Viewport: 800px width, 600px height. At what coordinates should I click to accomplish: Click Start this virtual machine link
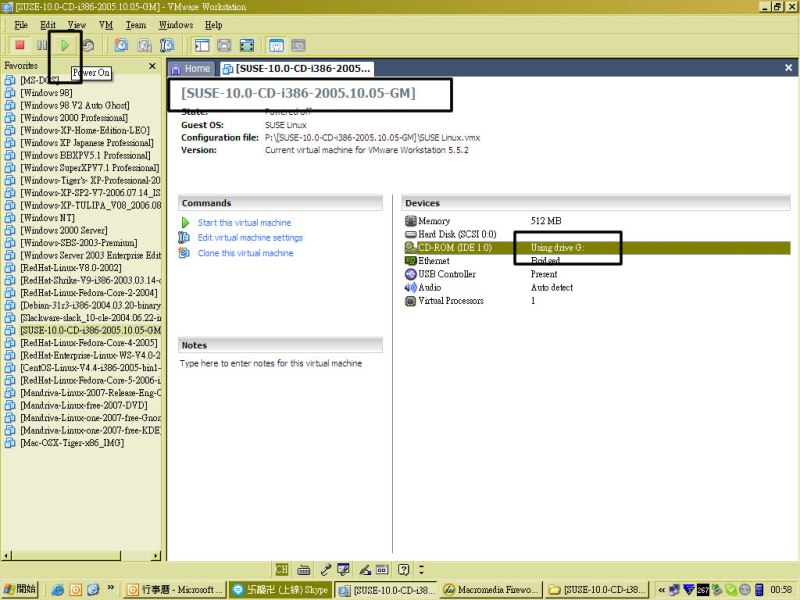[x=244, y=222]
